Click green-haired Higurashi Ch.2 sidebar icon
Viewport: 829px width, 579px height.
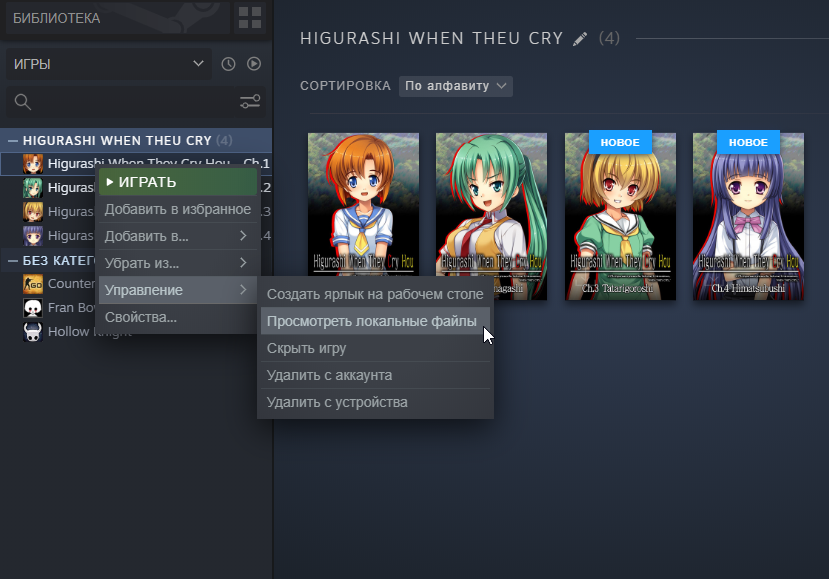(33, 188)
